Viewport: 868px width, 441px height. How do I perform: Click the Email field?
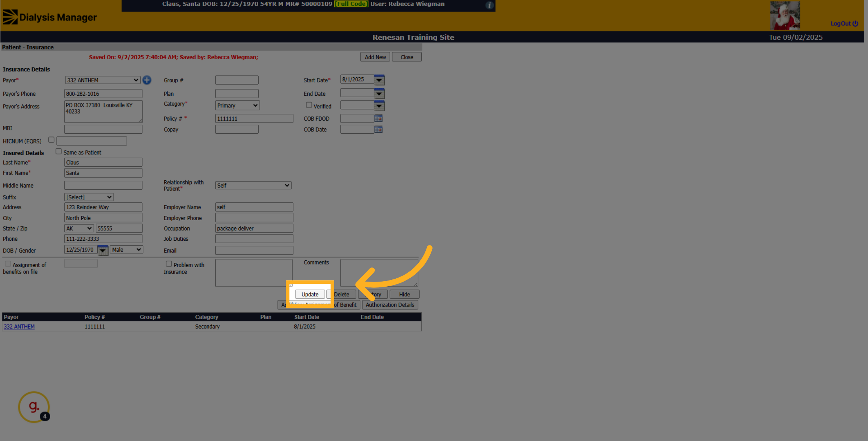[x=254, y=250]
